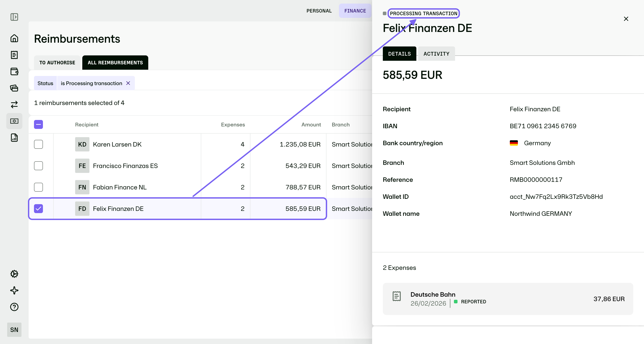
Task: Open the wallet icon in sidebar
Action: [14, 71]
